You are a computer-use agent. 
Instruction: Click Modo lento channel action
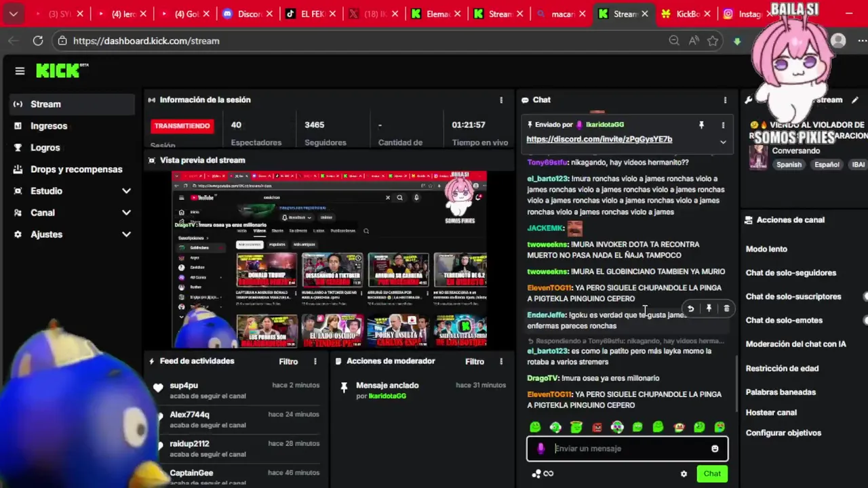click(x=766, y=249)
